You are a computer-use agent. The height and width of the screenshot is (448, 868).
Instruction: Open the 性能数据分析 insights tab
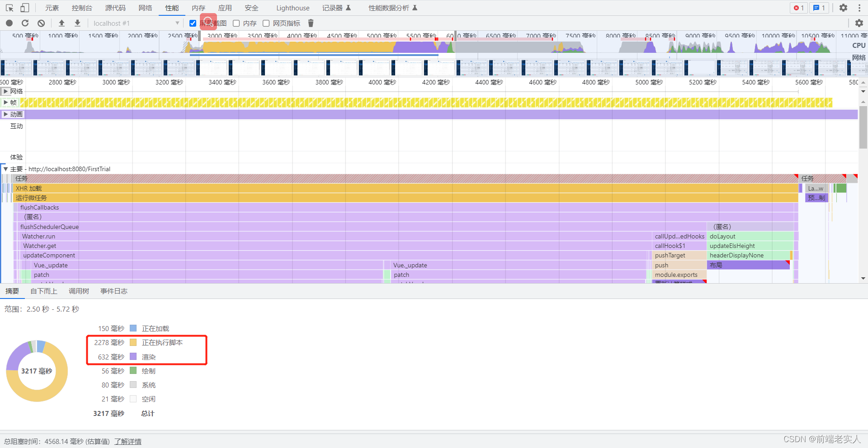tap(392, 8)
